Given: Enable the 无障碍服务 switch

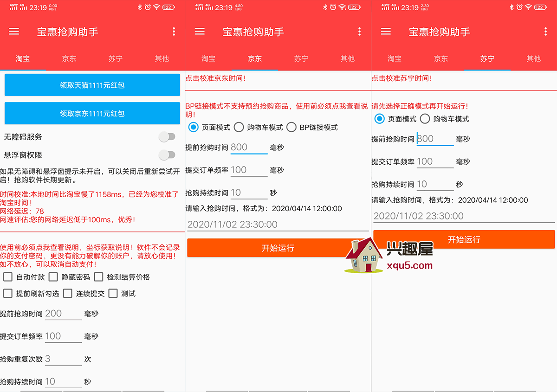Looking at the screenshot, I should [167, 137].
